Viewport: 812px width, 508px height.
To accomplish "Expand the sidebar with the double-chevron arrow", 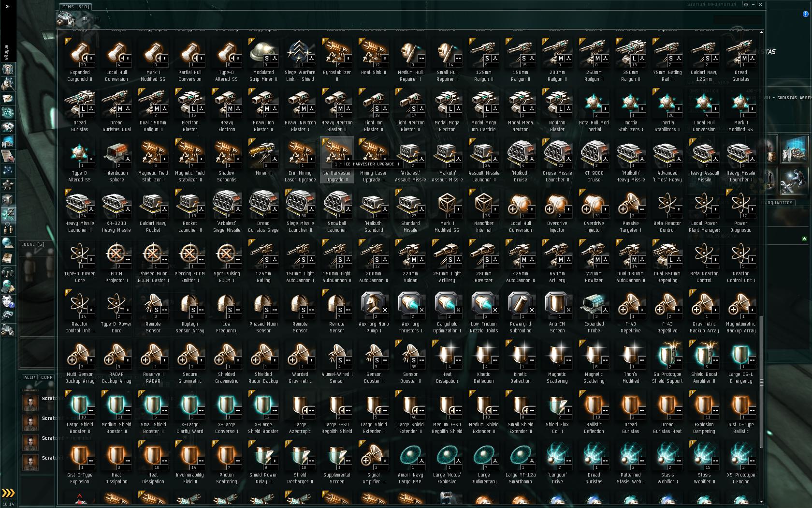I will click(x=7, y=6).
